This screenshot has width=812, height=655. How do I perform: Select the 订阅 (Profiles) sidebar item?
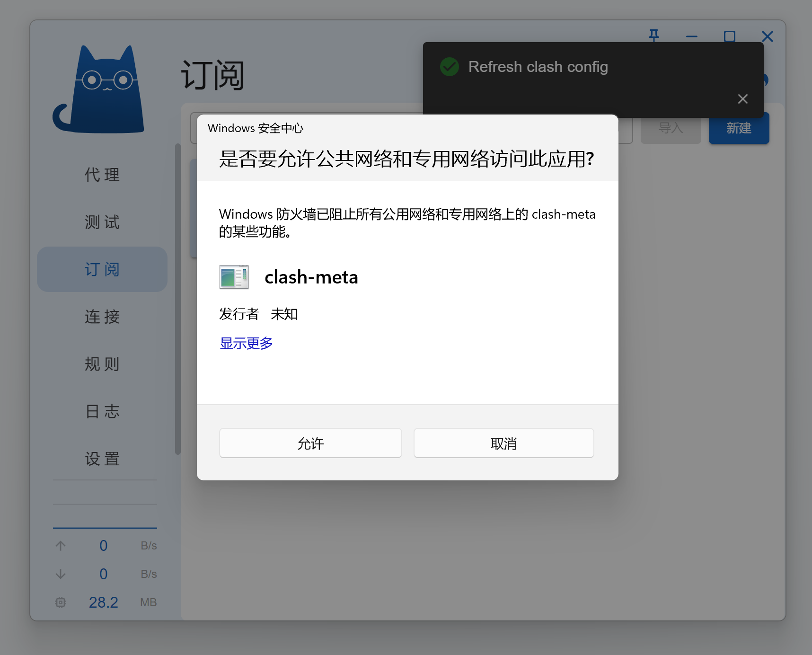102,269
